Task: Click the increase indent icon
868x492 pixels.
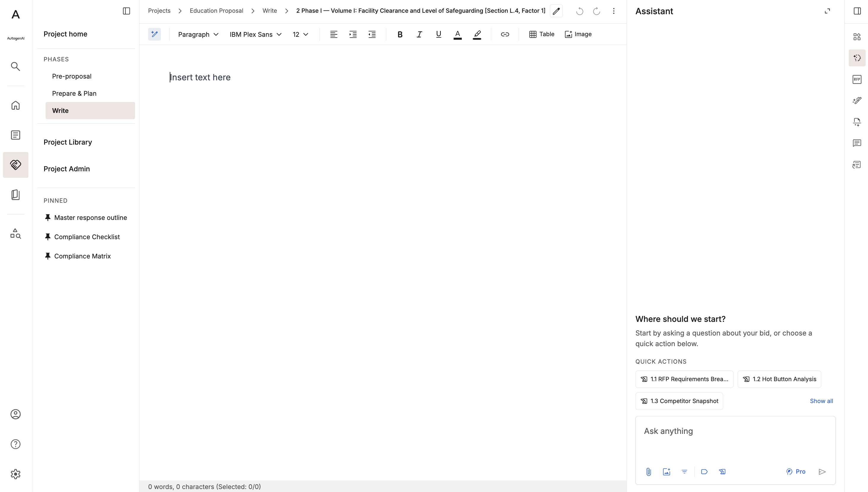Action: 353,34
